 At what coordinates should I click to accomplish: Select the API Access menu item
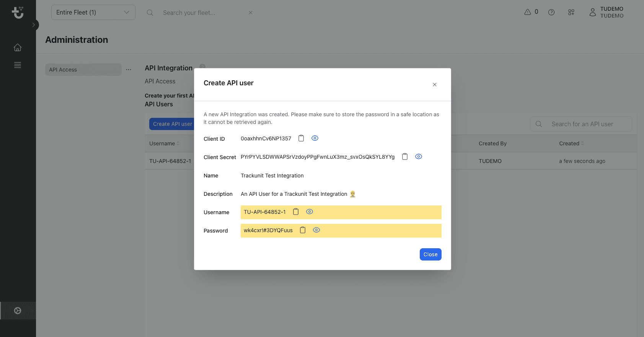(83, 70)
